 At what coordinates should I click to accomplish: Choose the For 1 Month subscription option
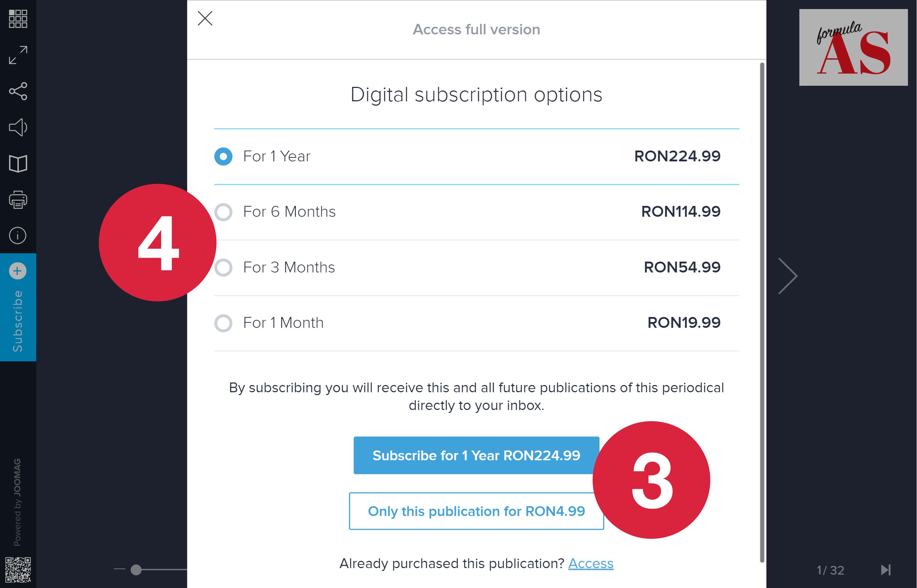(223, 323)
